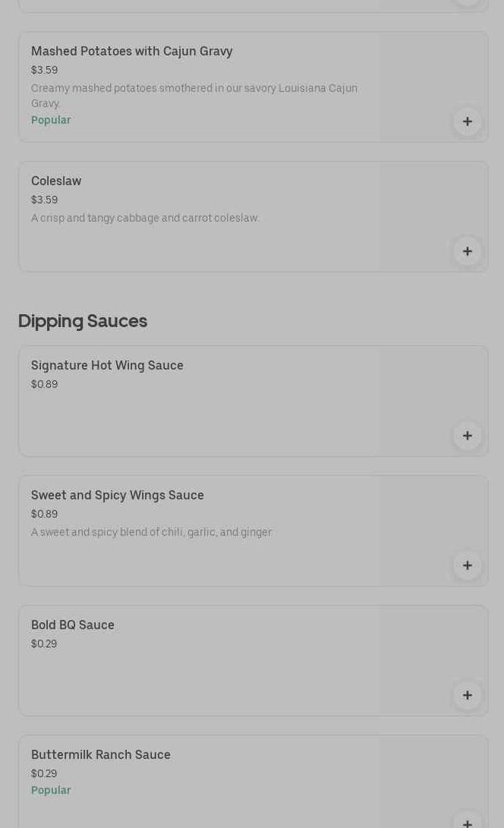Image resolution: width=504 pixels, height=828 pixels.
Task: Add Mashed Potatoes with Cajun Gravy to cart
Action: coord(467,121)
